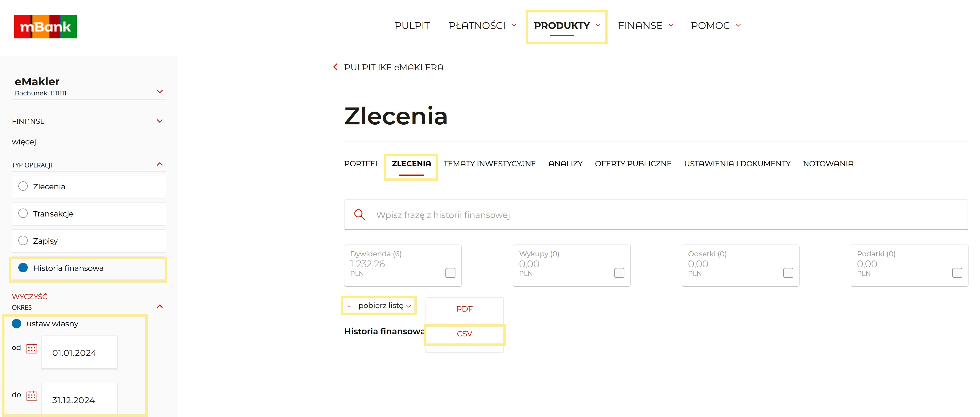This screenshot has width=980, height=417.
Task: Collapse the TYP OPERACJI section
Action: 160,164
